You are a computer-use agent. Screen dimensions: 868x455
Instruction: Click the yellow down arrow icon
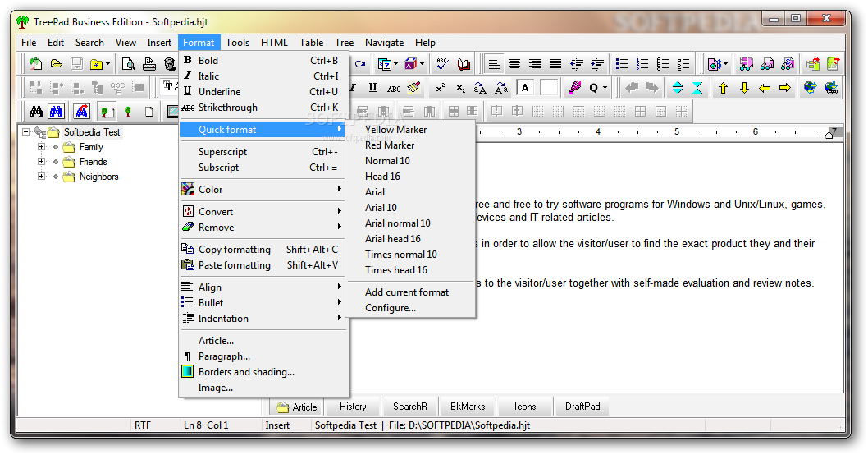744,88
